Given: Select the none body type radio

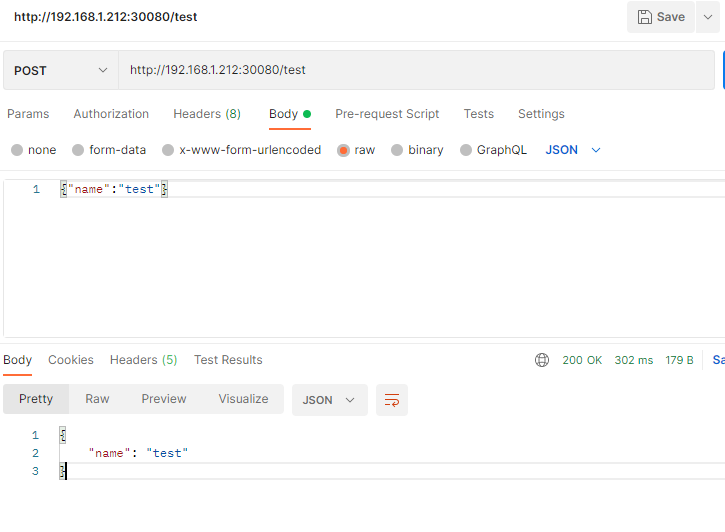Looking at the screenshot, I should (x=17, y=150).
